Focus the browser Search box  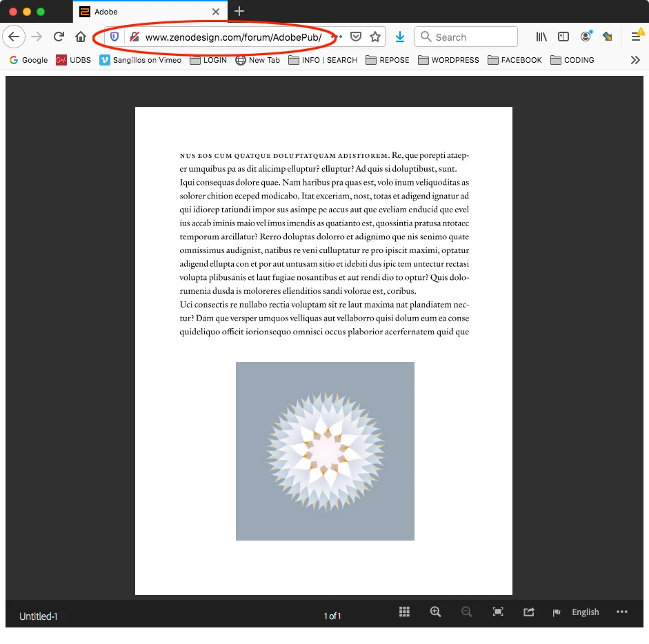click(466, 37)
